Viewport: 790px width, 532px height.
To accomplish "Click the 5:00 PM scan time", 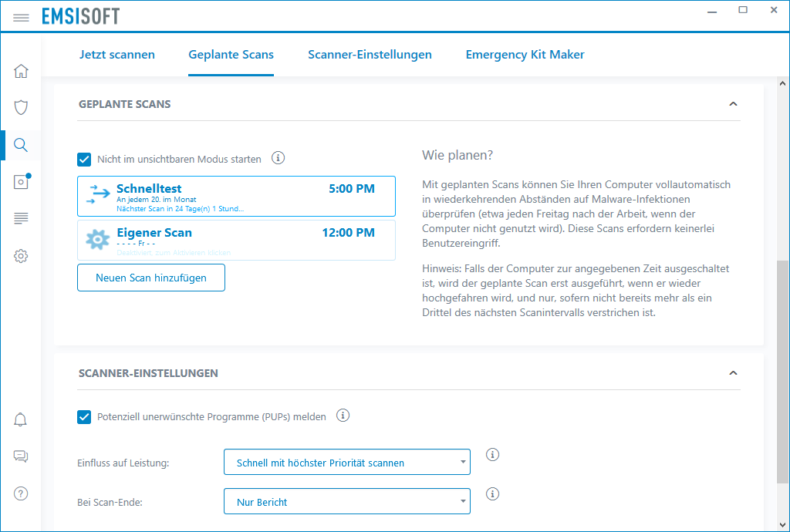I will pos(352,189).
